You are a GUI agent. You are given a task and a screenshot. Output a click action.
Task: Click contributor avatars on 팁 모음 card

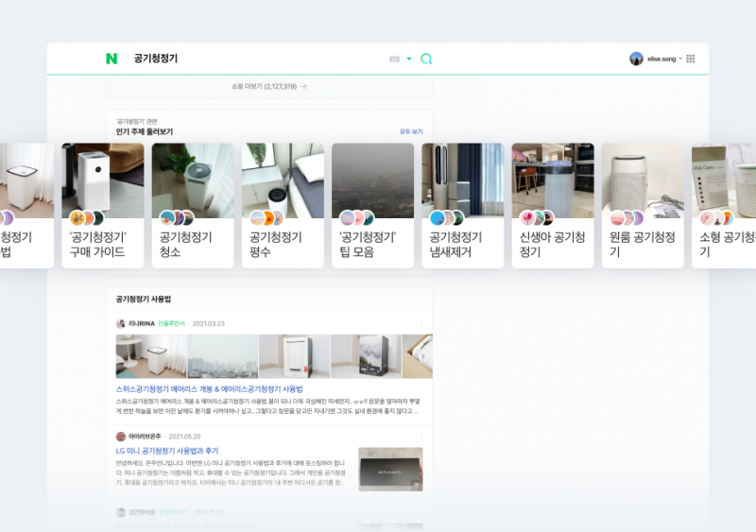[357, 218]
